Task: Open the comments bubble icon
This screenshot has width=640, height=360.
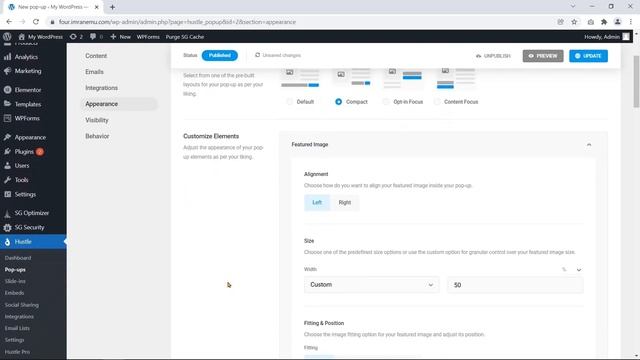Action: (96, 37)
